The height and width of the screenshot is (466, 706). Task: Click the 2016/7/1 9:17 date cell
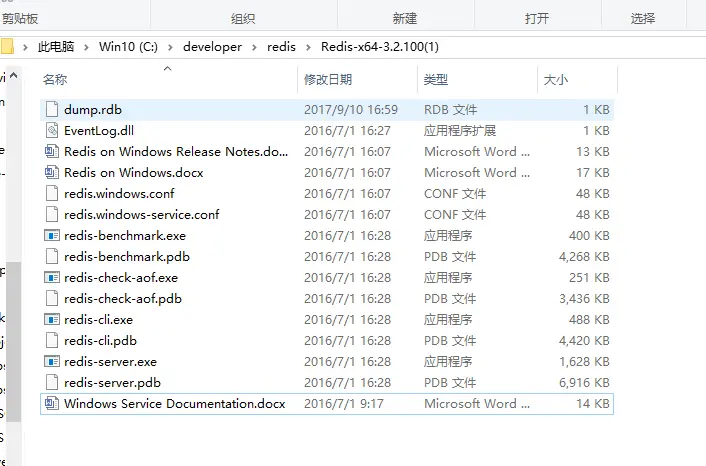point(344,403)
